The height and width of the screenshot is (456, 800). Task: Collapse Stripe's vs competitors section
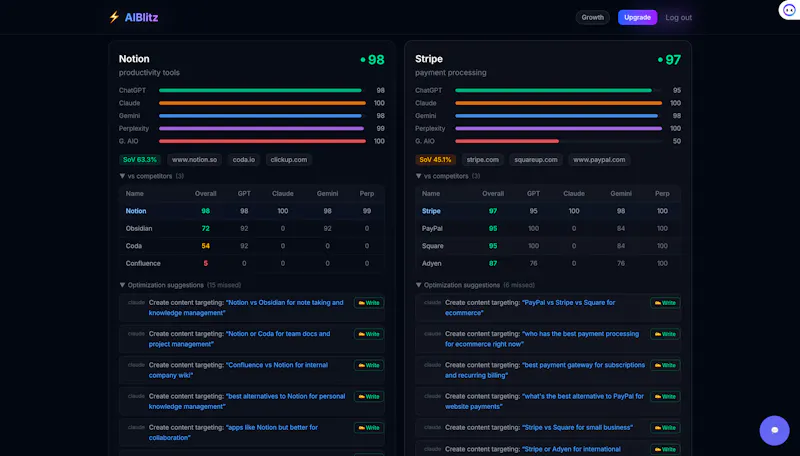click(x=447, y=176)
